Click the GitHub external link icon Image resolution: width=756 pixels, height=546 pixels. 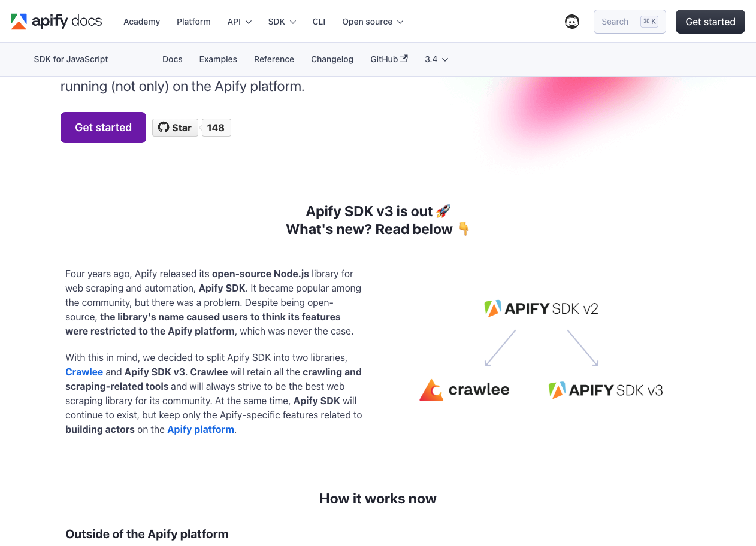coord(404,59)
